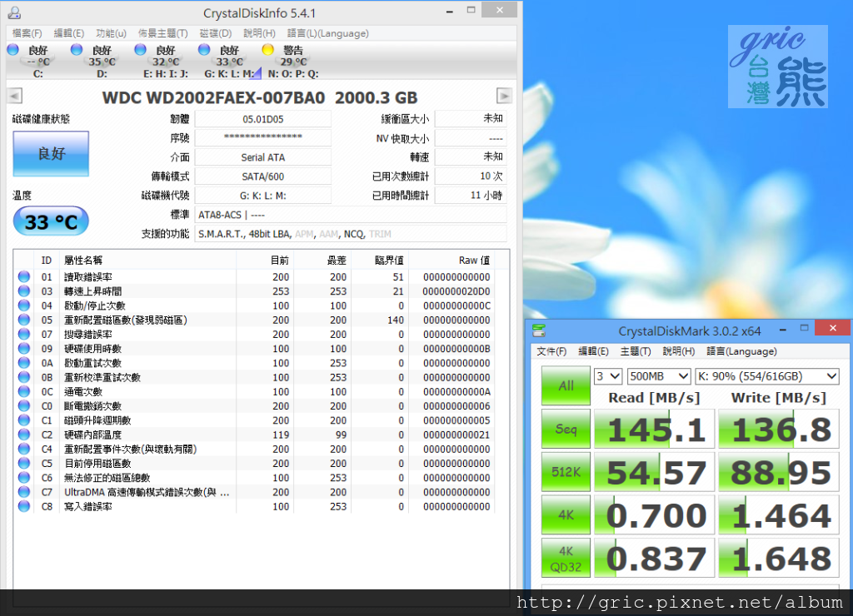Click status orb of attribute C2 row
Screen dimensions: 853x616
[24, 435]
